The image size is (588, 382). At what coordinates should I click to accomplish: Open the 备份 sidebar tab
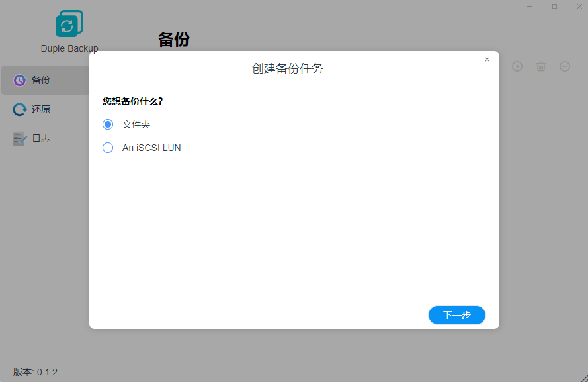click(x=41, y=80)
